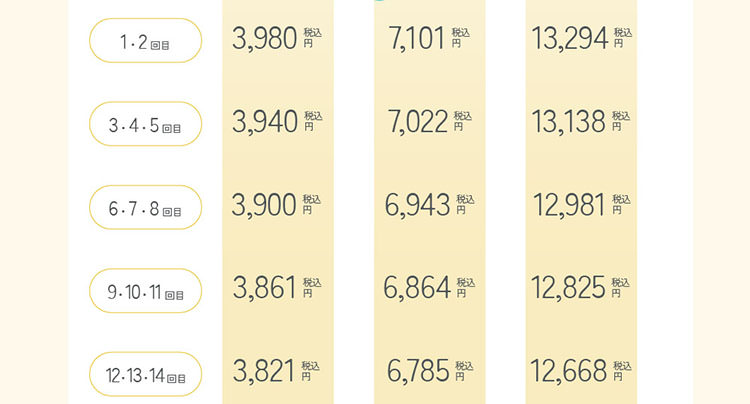
Task: Select the 6,785 yen price
Action: [x=418, y=371]
